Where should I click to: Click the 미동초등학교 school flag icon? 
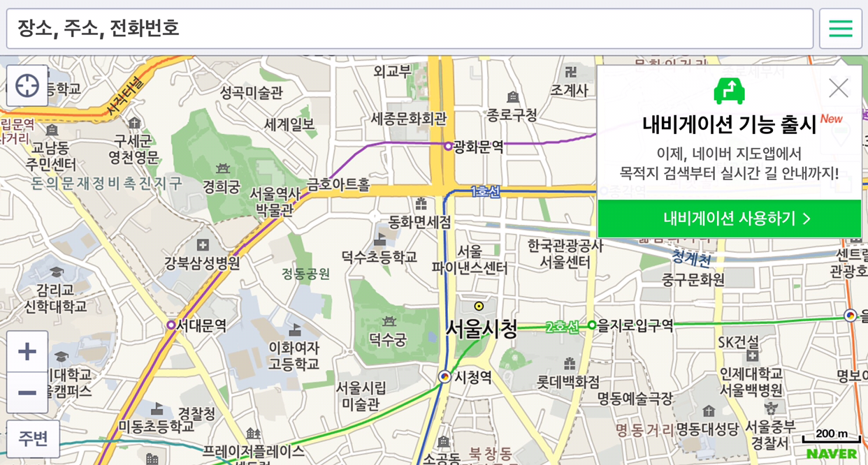(x=157, y=408)
